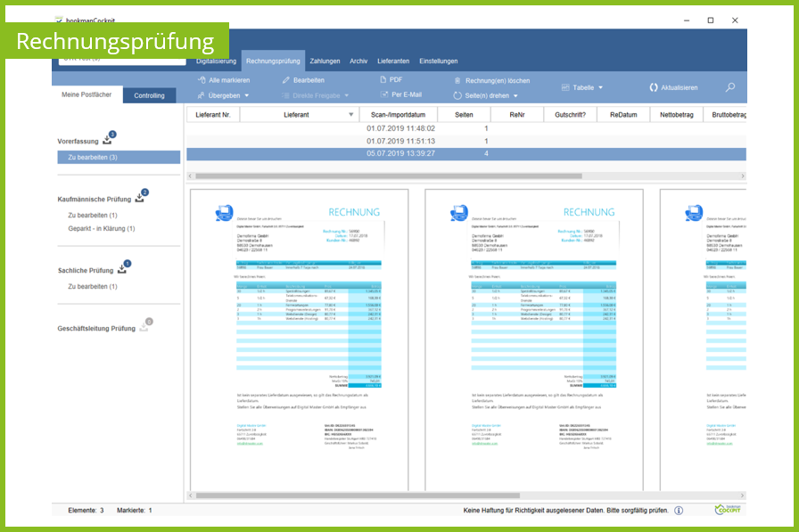
Task: Click the Per E-Mail button
Action: (x=401, y=94)
